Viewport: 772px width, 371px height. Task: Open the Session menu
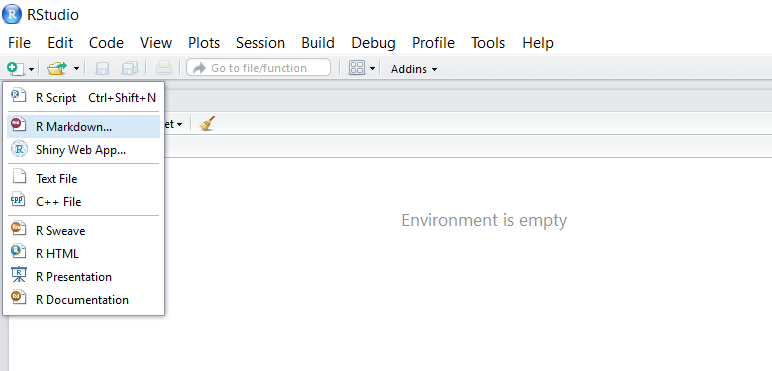pos(260,43)
